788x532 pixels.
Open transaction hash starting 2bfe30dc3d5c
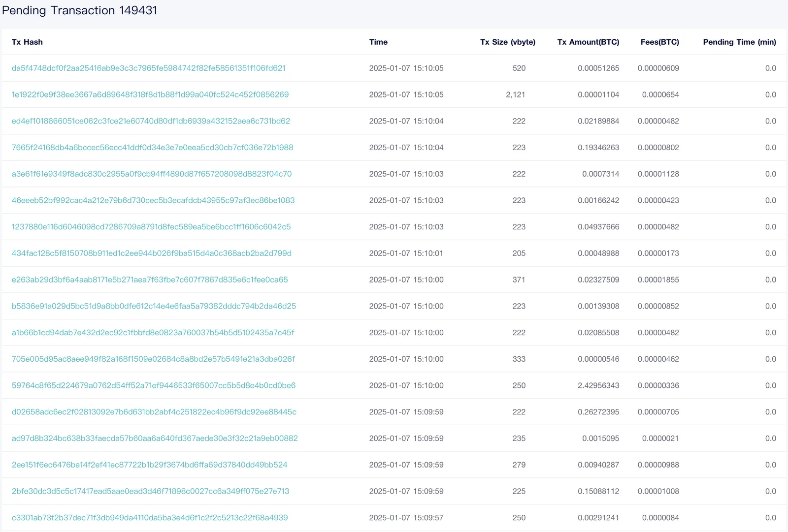click(x=150, y=491)
